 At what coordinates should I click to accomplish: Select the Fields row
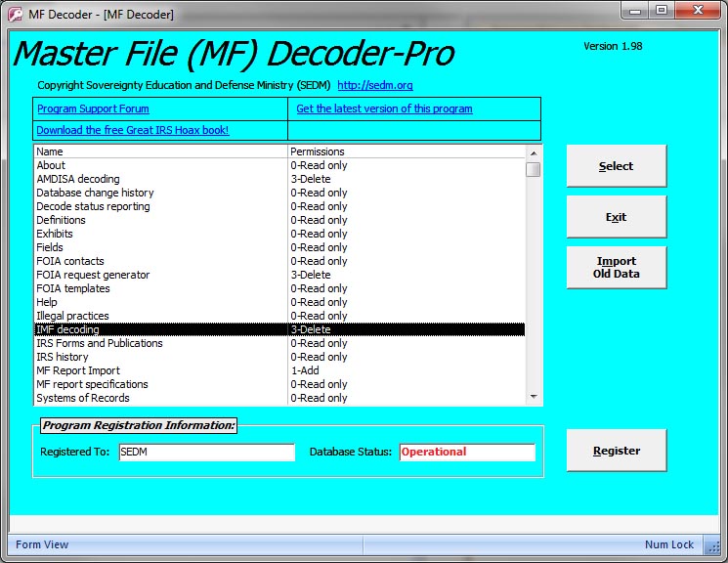[x=280, y=247]
